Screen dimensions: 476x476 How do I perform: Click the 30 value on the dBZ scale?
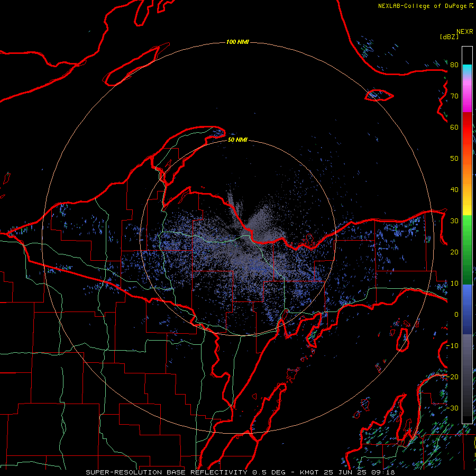pos(454,221)
